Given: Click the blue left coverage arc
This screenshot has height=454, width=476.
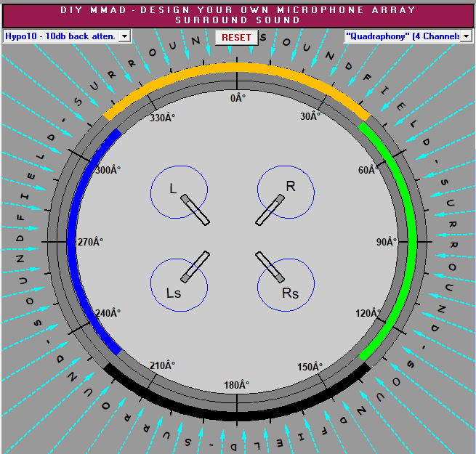Looking at the screenshot, I should coord(71,240).
